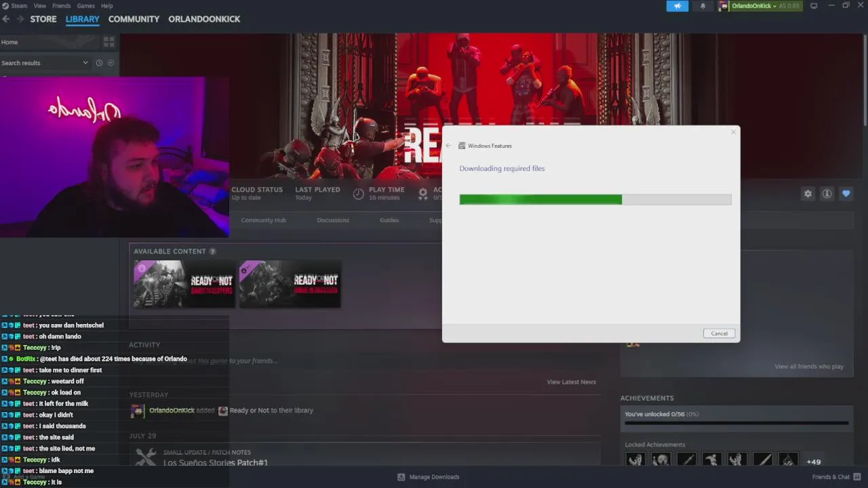The width and height of the screenshot is (868, 488).
Task: Click the Available Content help question mark
Action: pos(212,251)
